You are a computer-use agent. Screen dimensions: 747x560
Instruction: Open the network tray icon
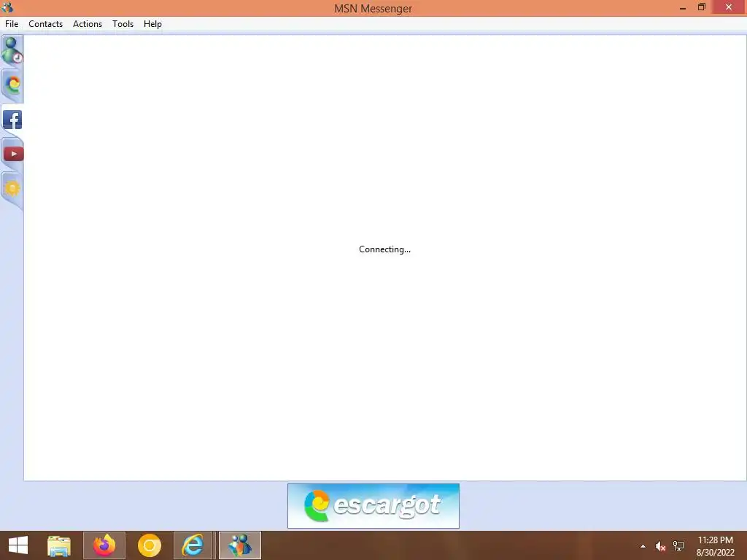coord(678,546)
